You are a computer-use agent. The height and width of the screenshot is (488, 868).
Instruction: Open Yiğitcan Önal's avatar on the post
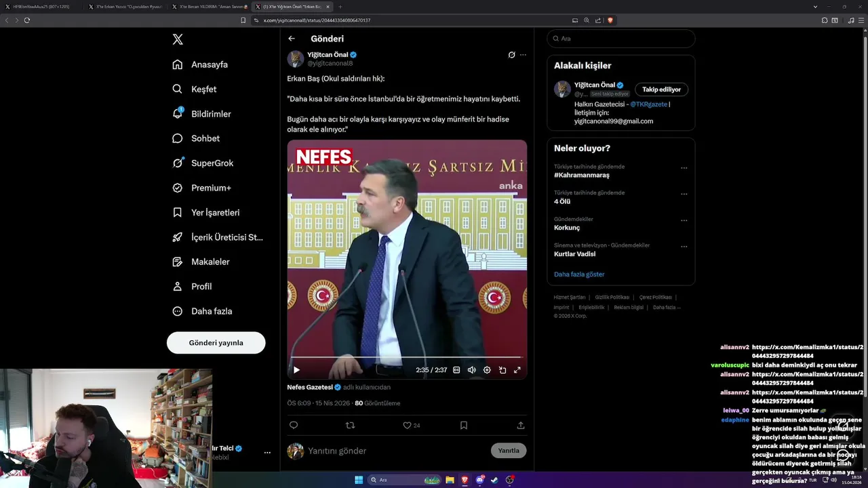296,59
